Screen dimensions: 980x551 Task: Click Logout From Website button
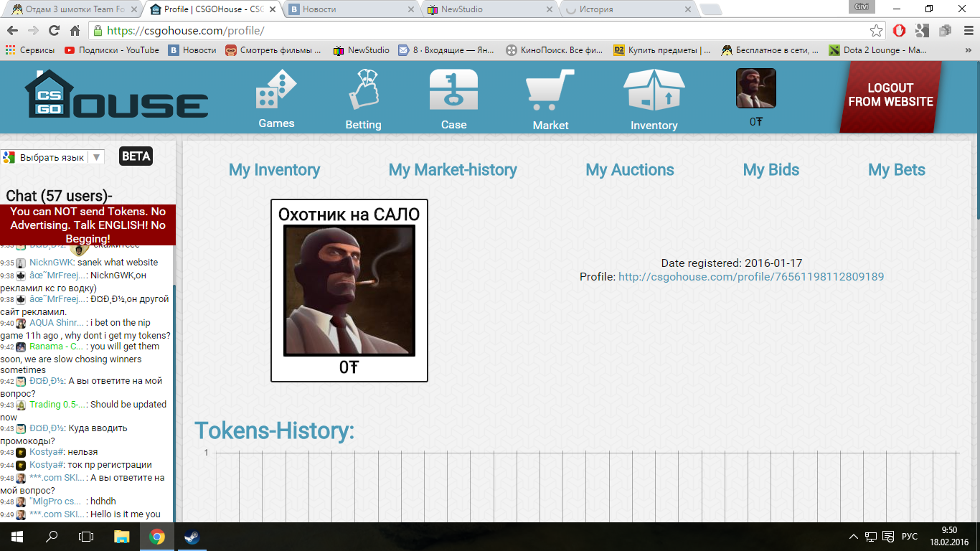(x=890, y=95)
